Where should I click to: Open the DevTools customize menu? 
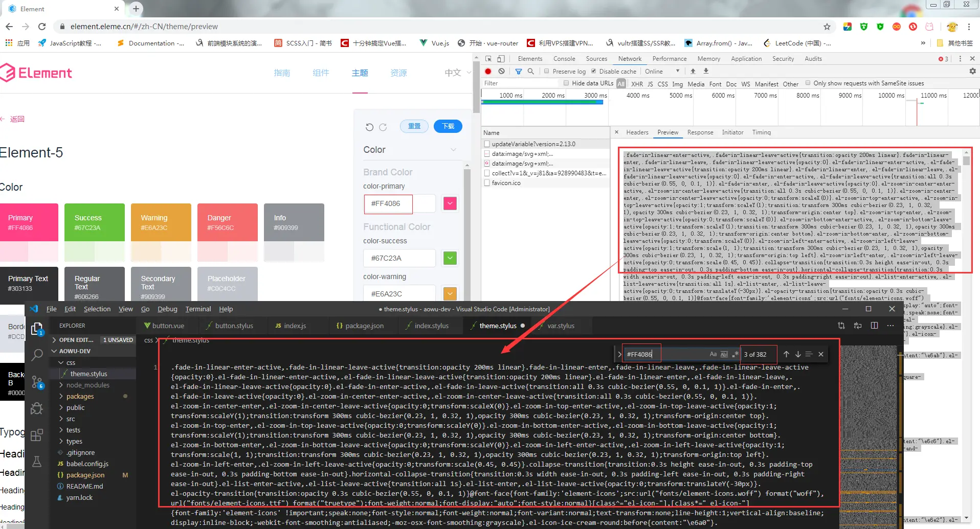[x=960, y=59]
